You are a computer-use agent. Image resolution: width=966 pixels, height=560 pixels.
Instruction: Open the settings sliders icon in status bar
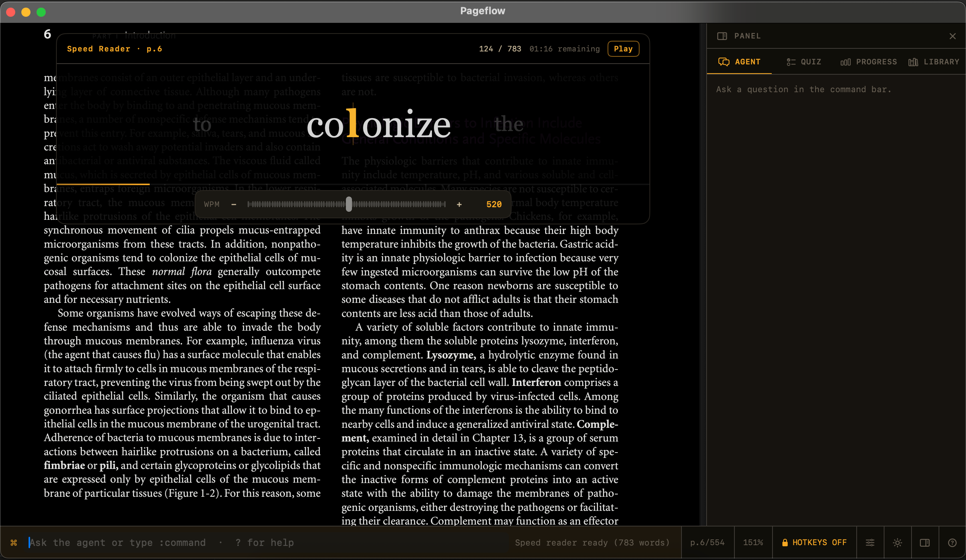870,542
